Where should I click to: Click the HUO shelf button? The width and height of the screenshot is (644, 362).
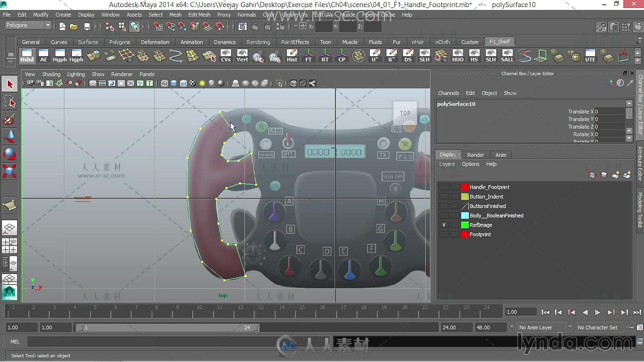click(x=457, y=56)
